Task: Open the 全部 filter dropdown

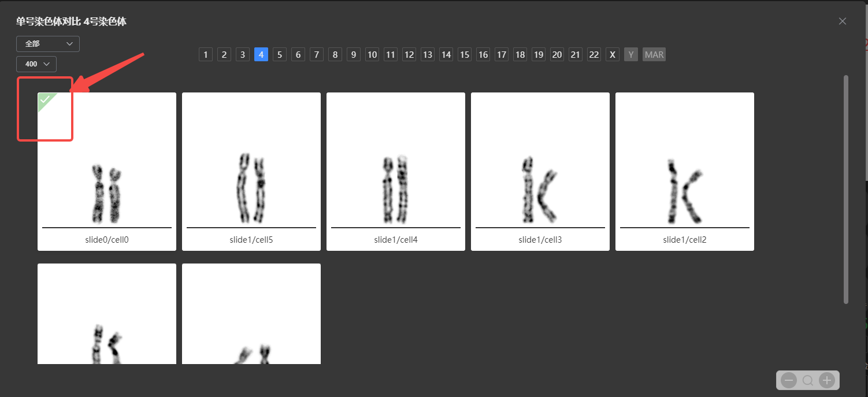Action: point(48,44)
